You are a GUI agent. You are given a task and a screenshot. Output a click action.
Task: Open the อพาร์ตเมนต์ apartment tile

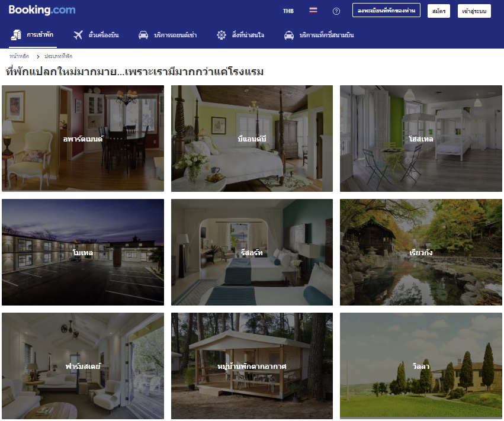83,139
